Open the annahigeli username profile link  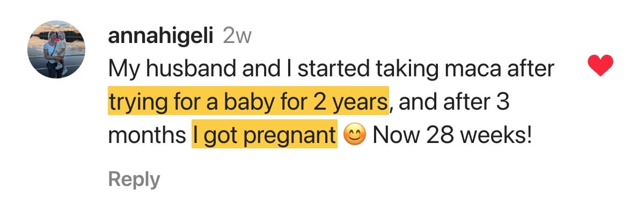(x=162, y=36)
